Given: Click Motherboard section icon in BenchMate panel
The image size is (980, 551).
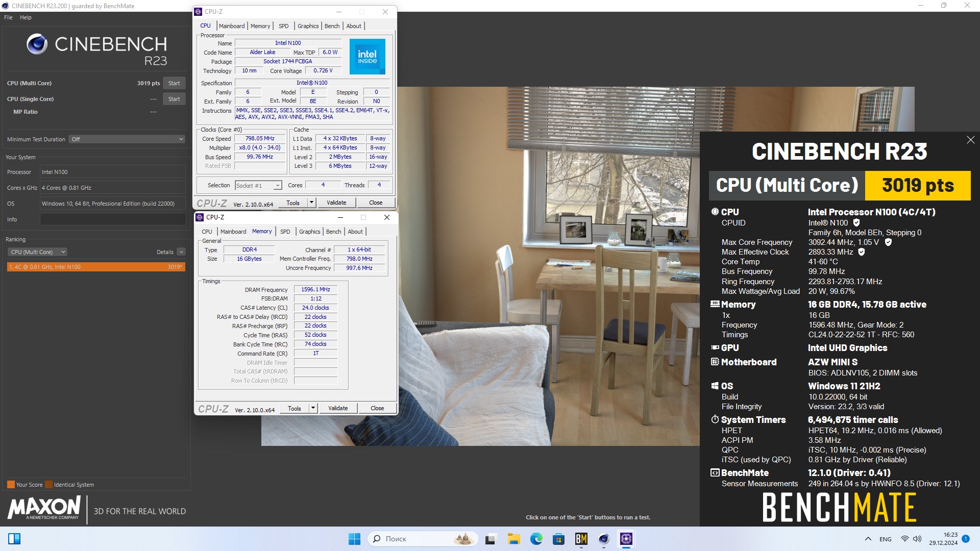Looking at the screenshot, I should tap(715, 362).
